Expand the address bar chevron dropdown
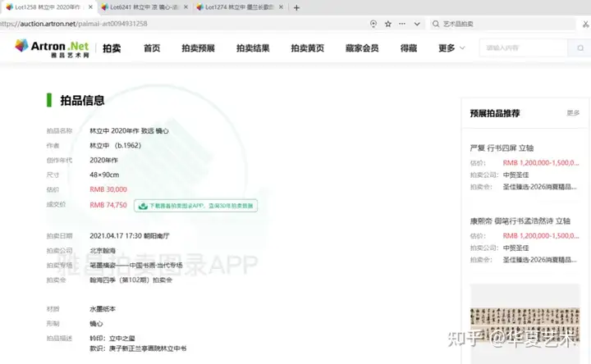This screenshot has width=591, height=364. (417, 24)
